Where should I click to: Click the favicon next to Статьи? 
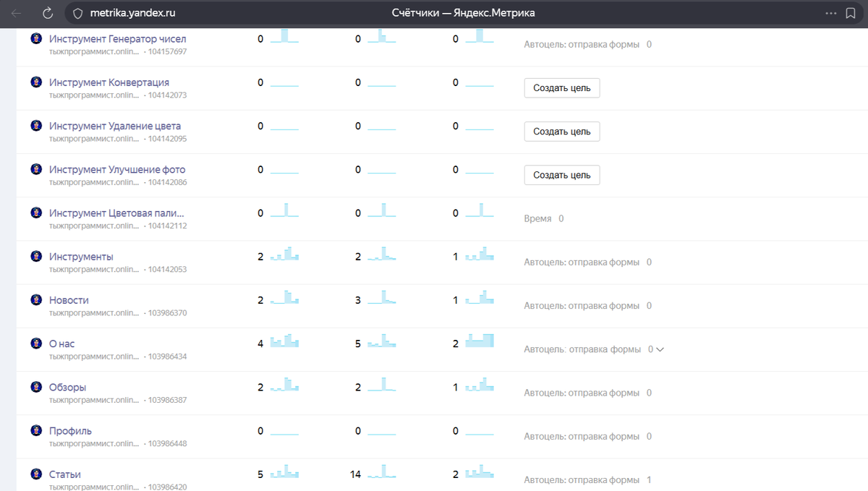pos(36,474)
